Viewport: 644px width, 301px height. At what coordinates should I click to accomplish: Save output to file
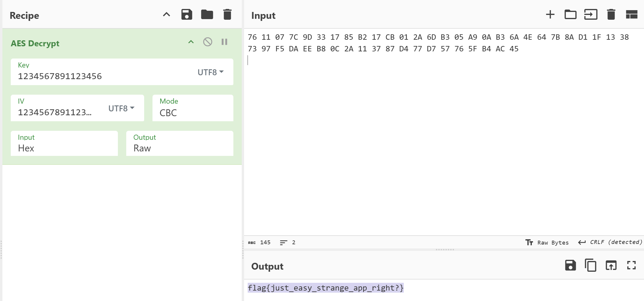click(x=570, y=265)
